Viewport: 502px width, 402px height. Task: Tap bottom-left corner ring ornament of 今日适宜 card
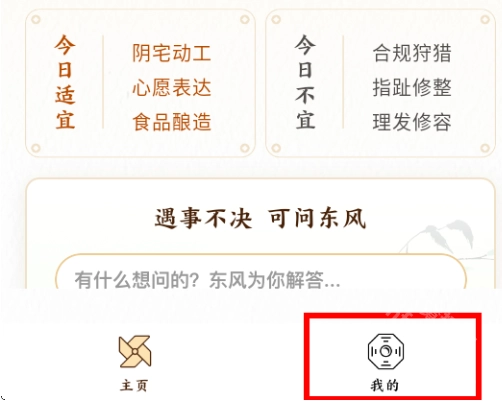coord(36,148)
